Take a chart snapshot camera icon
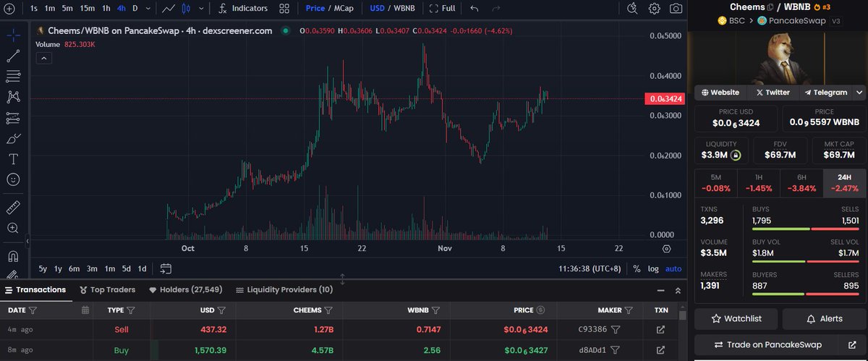This screenshot has height=361, width=868. click(x=676, y=9)
